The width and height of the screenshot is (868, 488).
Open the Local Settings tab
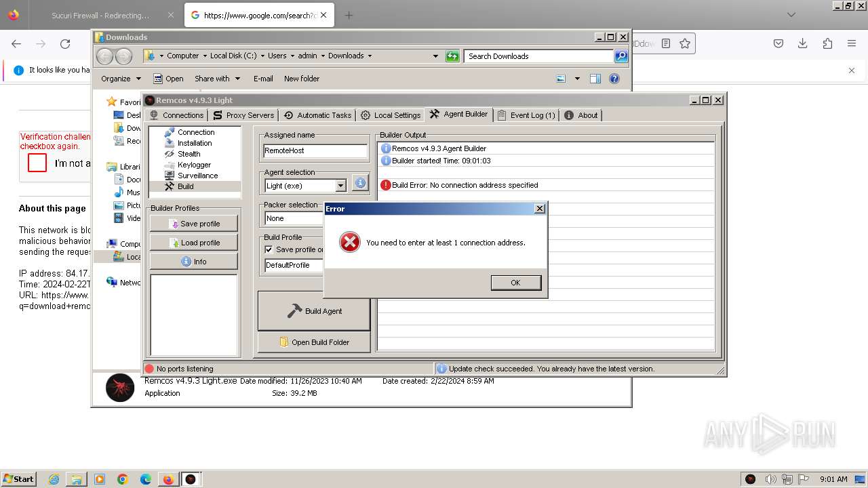tap(391, 115)
